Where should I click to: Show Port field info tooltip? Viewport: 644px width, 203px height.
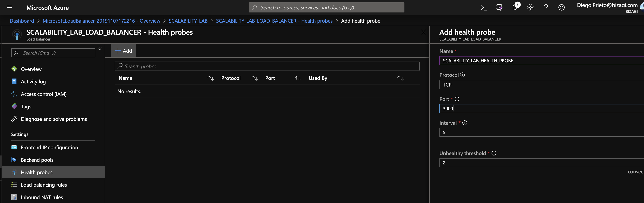point(457,99)
